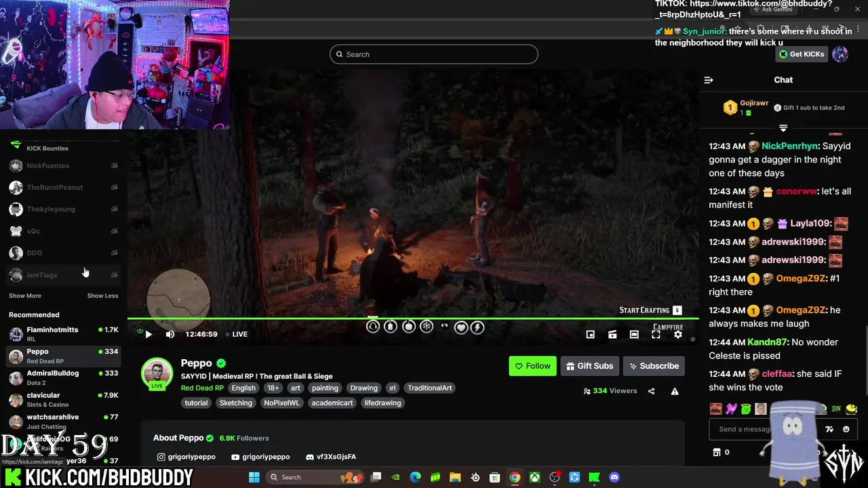Select the 18+ tag
This screenshot has height=488, width=868.
click(273, 388)
